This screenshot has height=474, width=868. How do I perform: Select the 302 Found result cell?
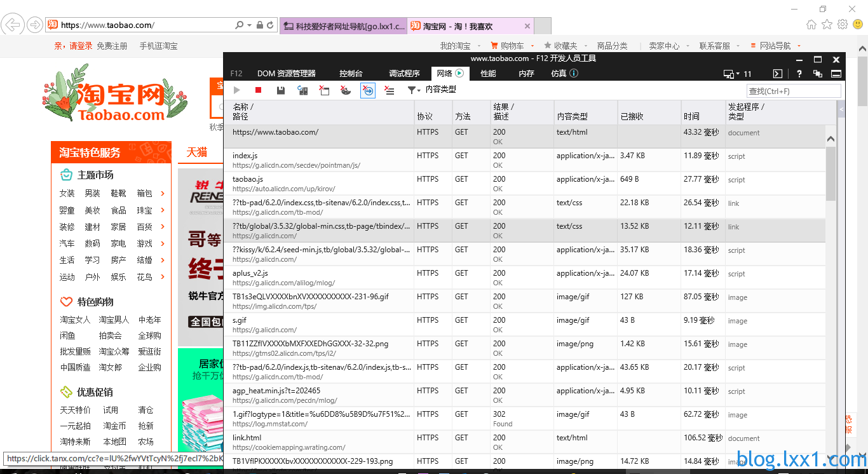click(522, 419)
